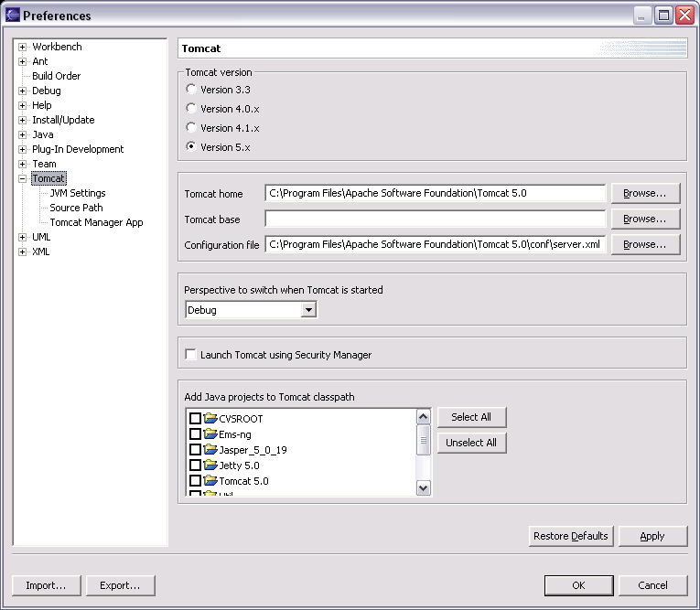The width and height of the screenshot is (700, 610).
Task: Click the Jetty 5.0 folder icon
Action: pos(210,465)
